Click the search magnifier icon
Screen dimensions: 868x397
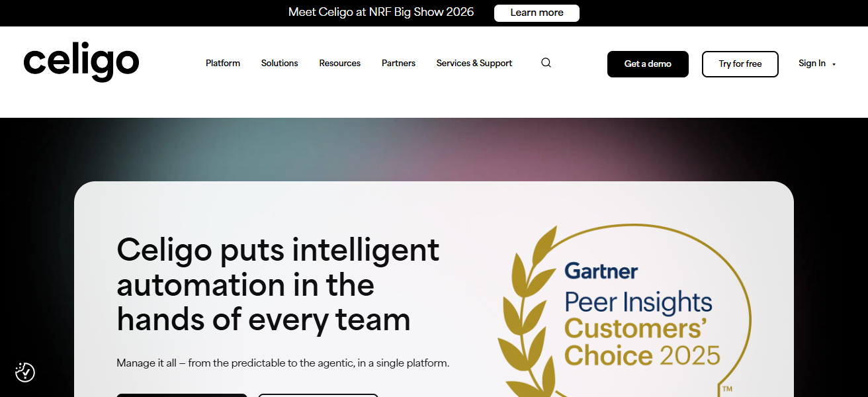[x=546, y=63]
